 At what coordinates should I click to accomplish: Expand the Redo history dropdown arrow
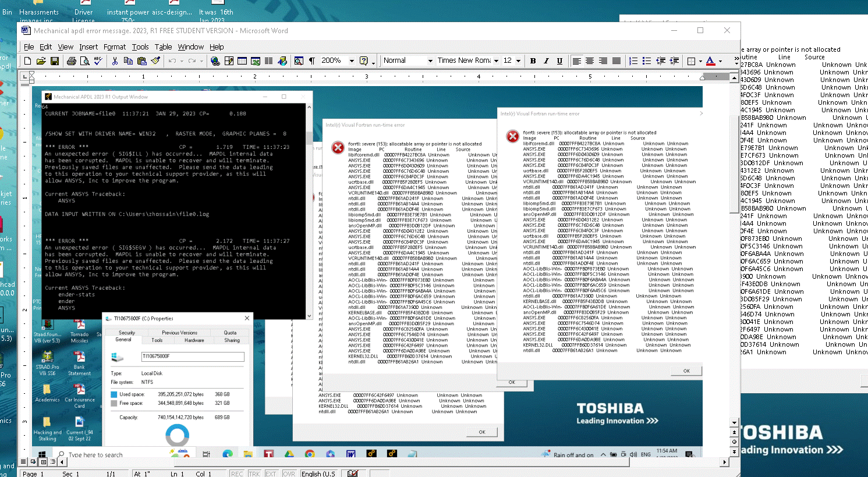click(201, 60)
